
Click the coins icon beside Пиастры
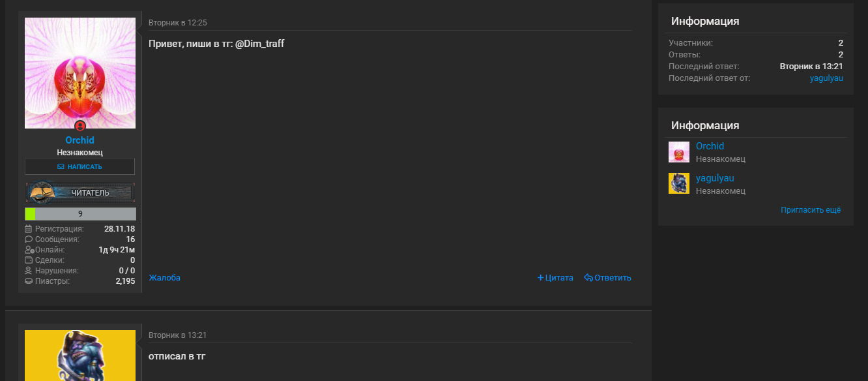(x=29, y=281)
